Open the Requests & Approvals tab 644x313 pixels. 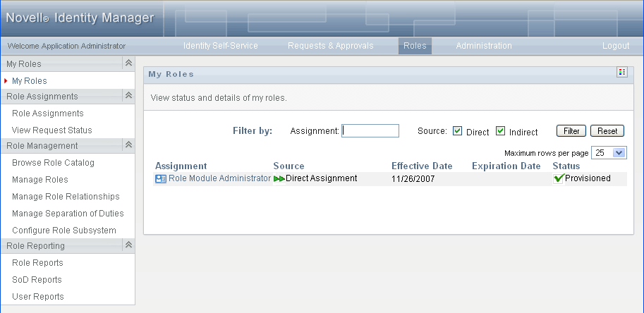tap(331, 46)
